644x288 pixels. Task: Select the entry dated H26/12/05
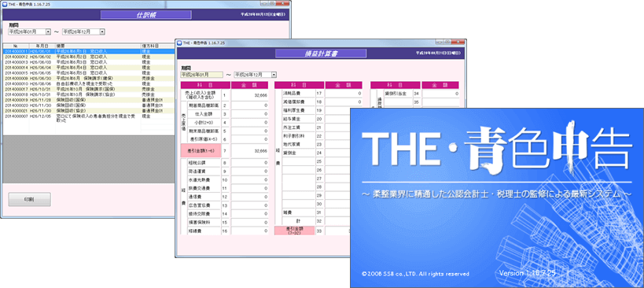[88, 118]
